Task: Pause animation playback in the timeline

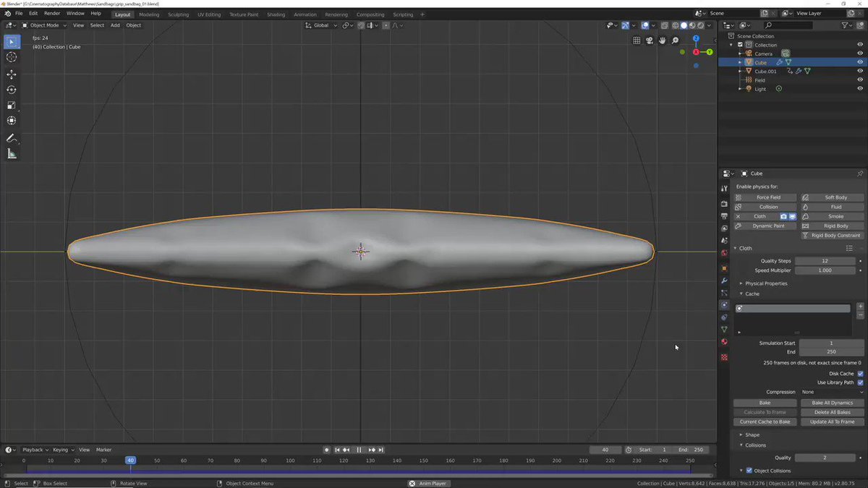Action: coord(359,450)
